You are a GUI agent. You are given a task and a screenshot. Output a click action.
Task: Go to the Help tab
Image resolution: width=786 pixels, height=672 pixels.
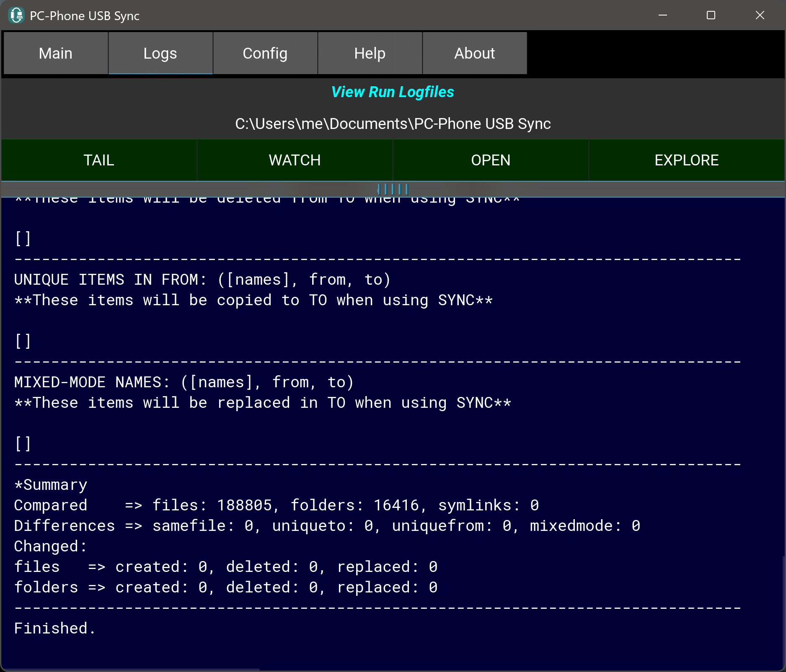(x=370, y=54)
